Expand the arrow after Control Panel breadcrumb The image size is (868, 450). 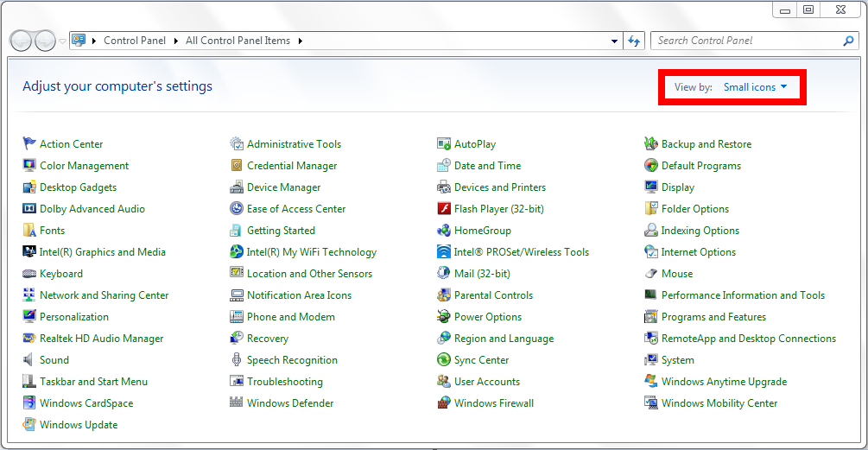176,41
